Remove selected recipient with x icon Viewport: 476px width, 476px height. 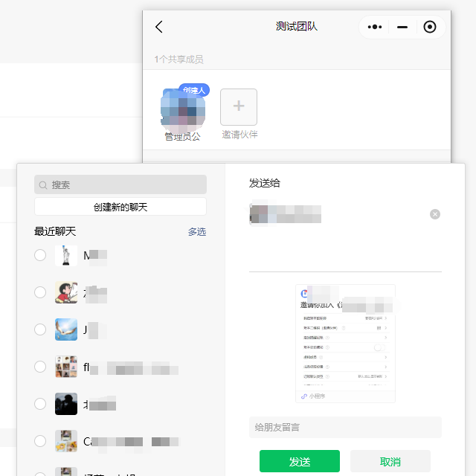[x=434, y=214]
